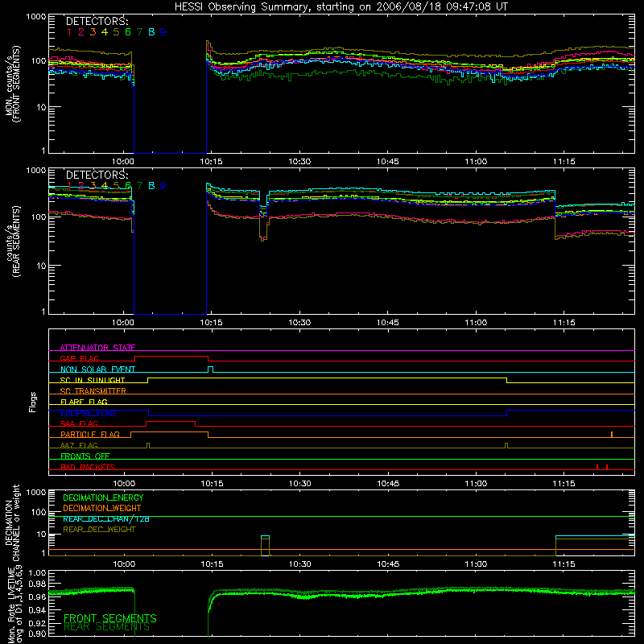
Task: Click red detector 1 in the front segments legend
Action: tap(69, 32)
